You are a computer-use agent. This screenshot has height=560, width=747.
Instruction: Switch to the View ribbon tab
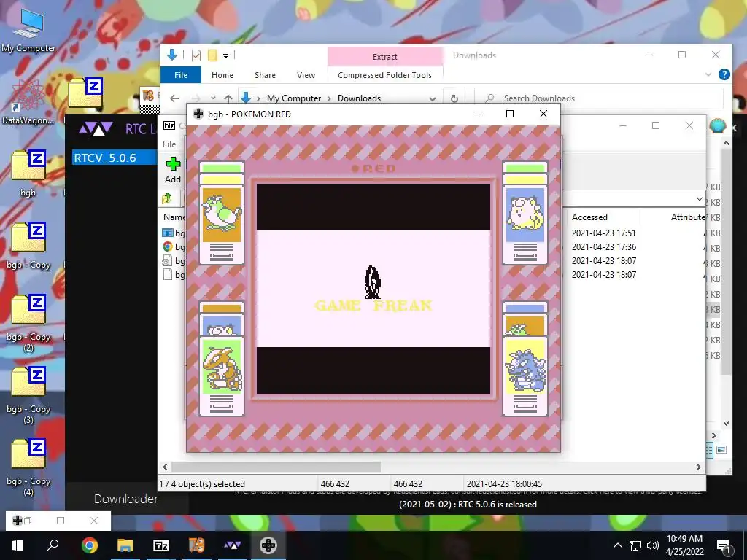pyautogui.click(x=306, y=75)
